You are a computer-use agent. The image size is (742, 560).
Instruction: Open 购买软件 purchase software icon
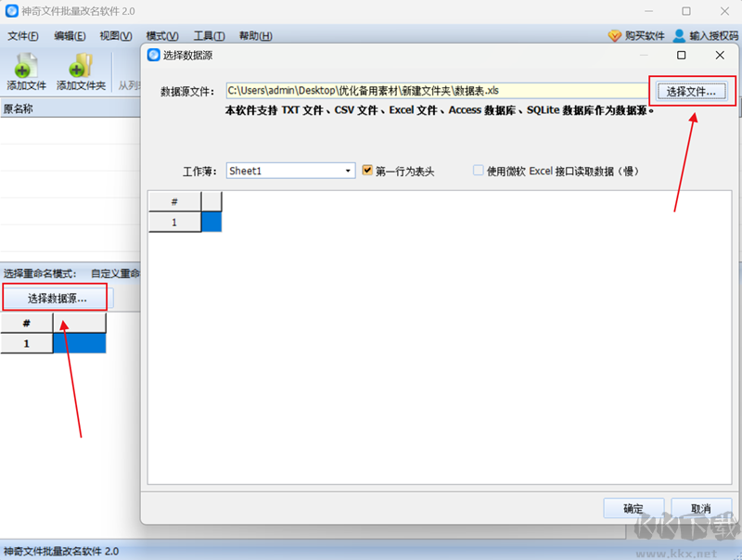tap(614, 35)
